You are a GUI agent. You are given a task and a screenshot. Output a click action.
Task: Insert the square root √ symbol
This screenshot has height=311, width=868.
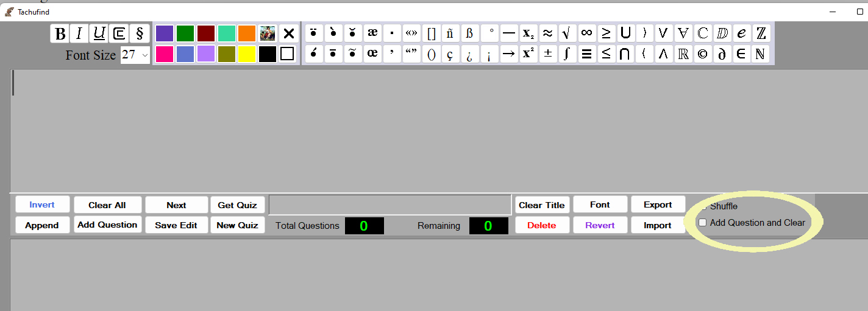tap(567, 33)
